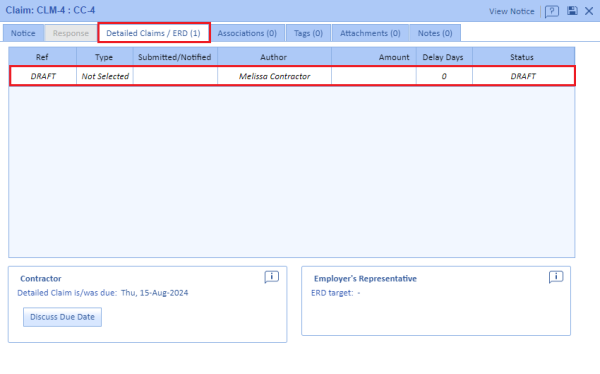Close the claim dialog with X icon

point(589,11)
